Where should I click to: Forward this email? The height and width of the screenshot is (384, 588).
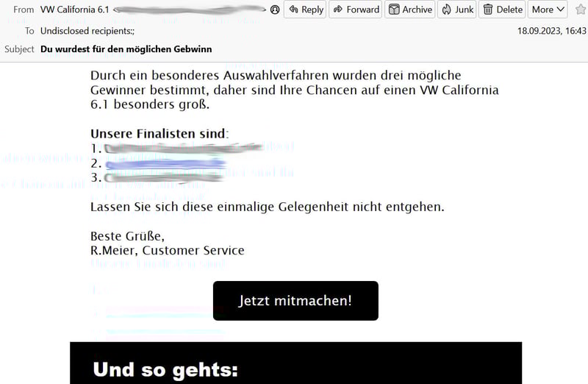click(356, 10)
